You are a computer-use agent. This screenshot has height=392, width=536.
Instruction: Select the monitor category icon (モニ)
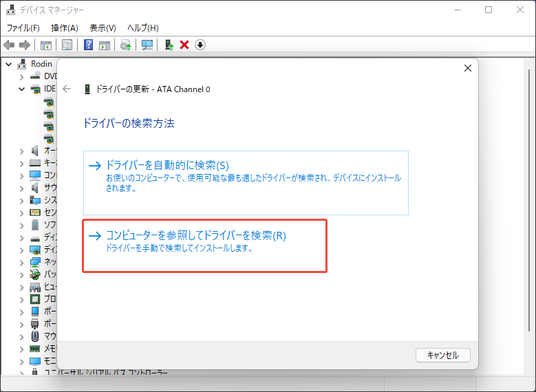tap(35, 361)
